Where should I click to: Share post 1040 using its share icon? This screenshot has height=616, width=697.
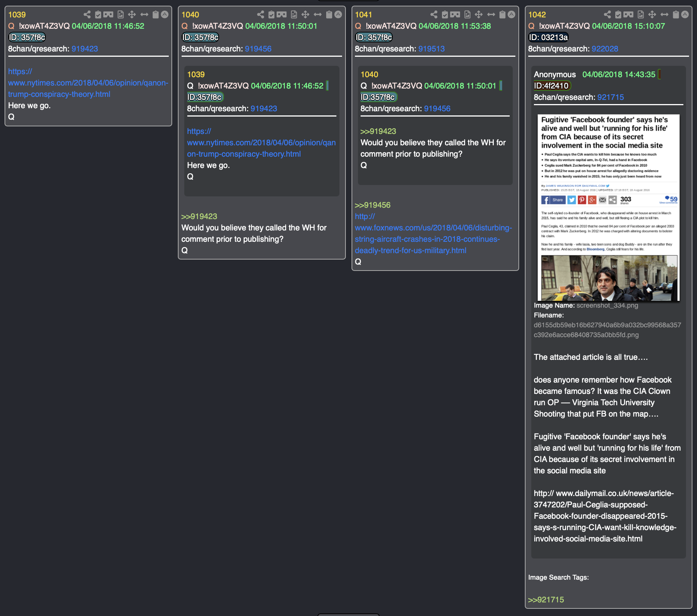[x=260, y=14]
